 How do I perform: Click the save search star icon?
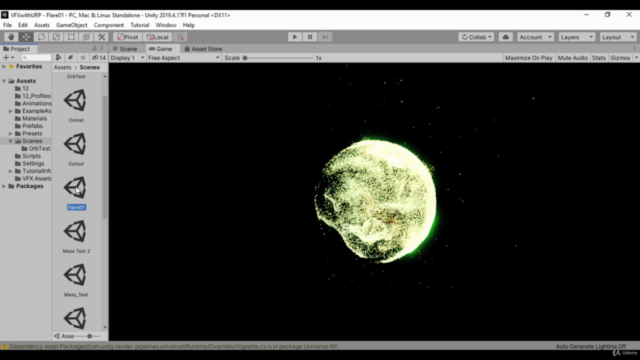83,58
